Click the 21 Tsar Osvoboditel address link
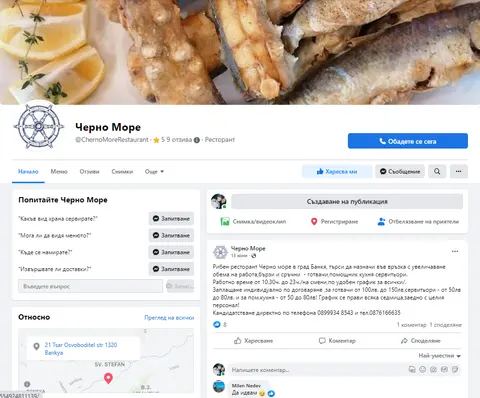 [81, 349]
